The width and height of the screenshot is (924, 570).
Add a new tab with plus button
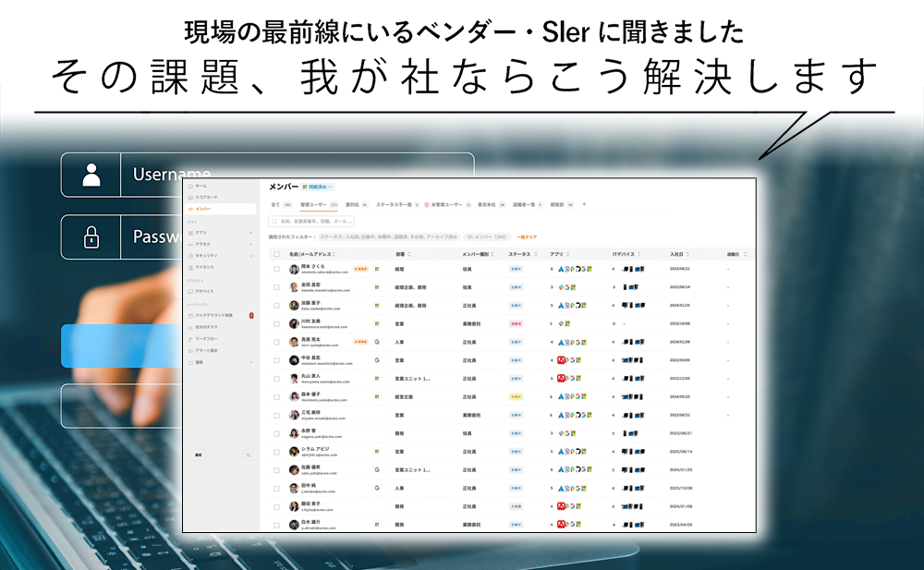point(584,204)
